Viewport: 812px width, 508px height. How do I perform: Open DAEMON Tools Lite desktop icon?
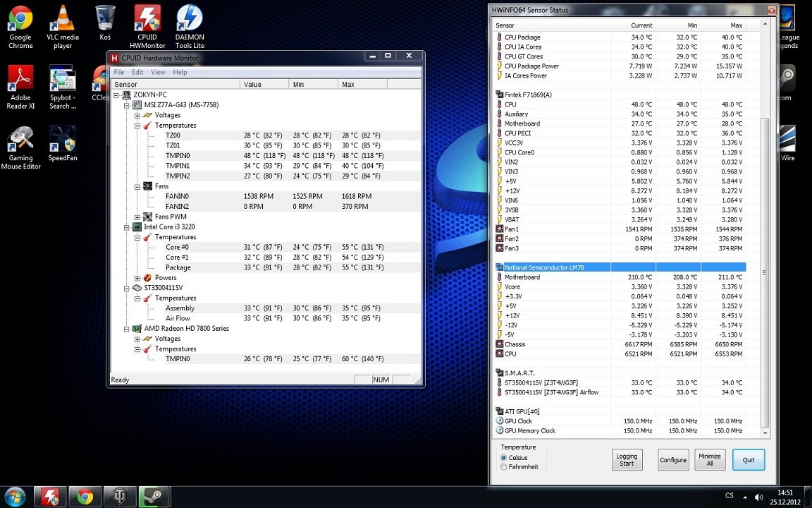point(190,27)
